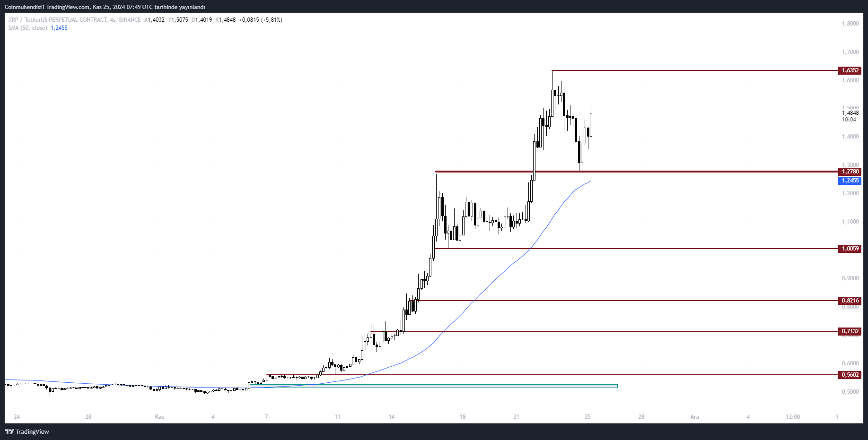Image resolution: width=868 pixels, height=440 pixels.
Task: Click the '21' date label on time axis
Action: 516,417
